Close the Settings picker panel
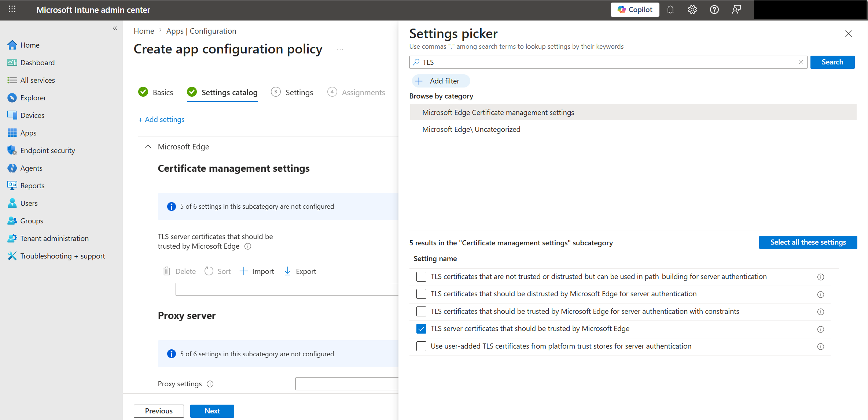 [848, 34]
